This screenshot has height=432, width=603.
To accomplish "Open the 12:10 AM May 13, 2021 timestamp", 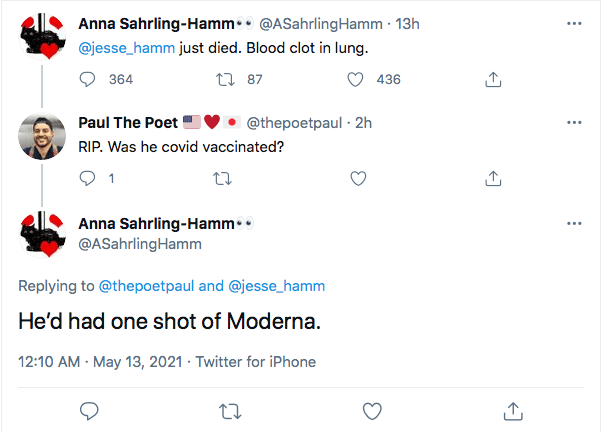I will tap(99, 361).
